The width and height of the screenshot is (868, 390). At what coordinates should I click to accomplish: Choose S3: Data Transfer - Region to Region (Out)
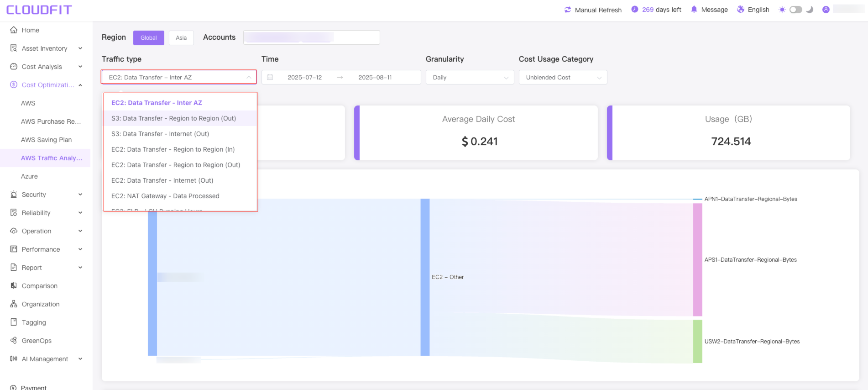tap(181, 118)
